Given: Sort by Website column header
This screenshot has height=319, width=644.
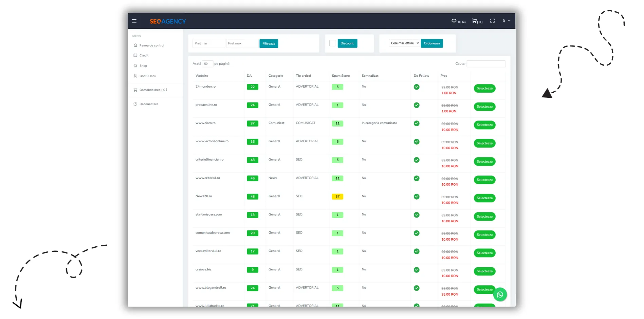Looking at the screenshot, I should click(202, 76).
